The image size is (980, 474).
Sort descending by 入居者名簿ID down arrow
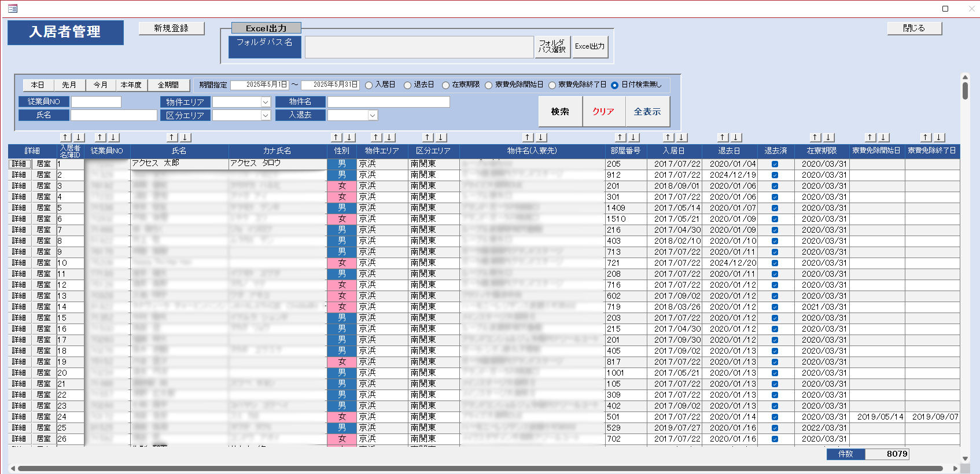(79, 137)
